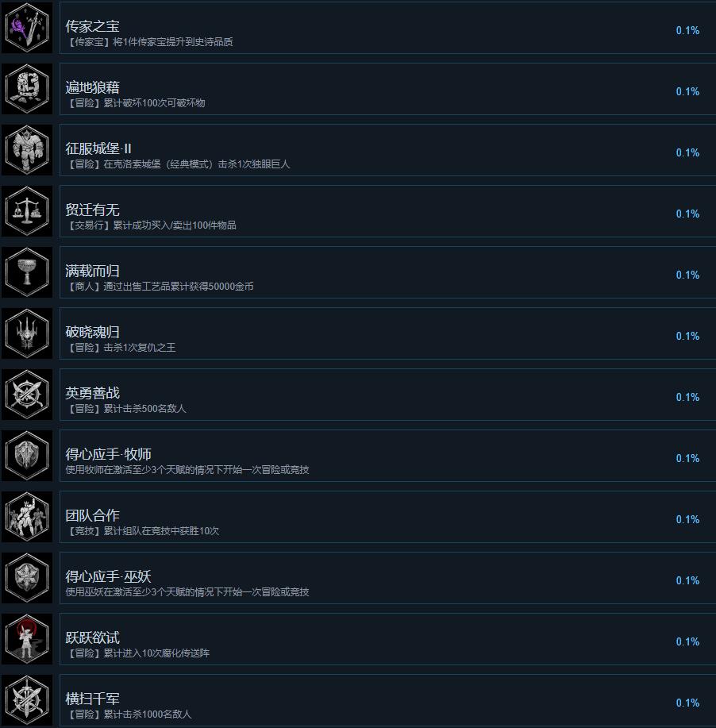Click the crossed swords icon for 英勇善战

pos(27,395)
